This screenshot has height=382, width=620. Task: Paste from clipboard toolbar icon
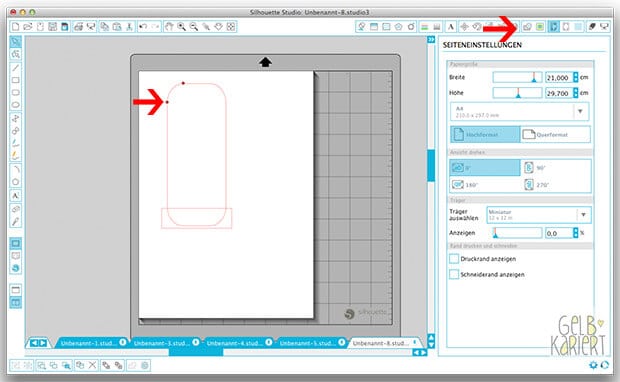coord(117,26)
